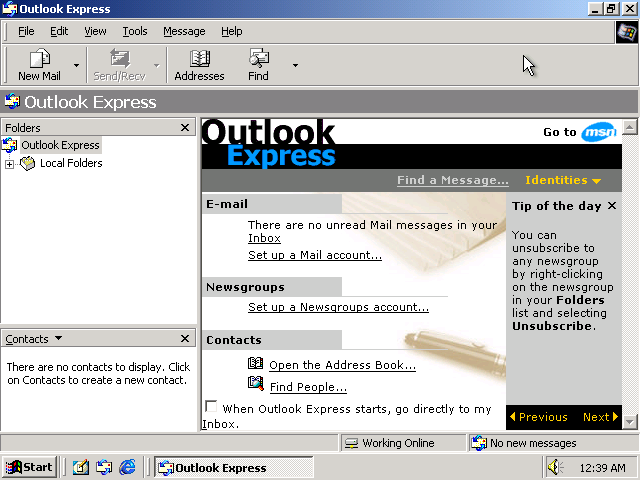This screenshot has height=480, width=640.
Task: Click the New Mail toolbar icon
Action: coord(40,58)
